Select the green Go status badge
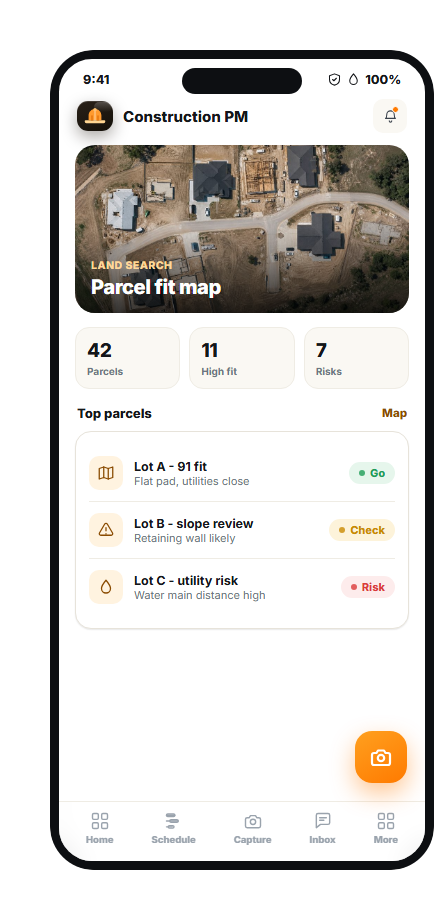The image size is (440, 920). [x=372, y=473]
